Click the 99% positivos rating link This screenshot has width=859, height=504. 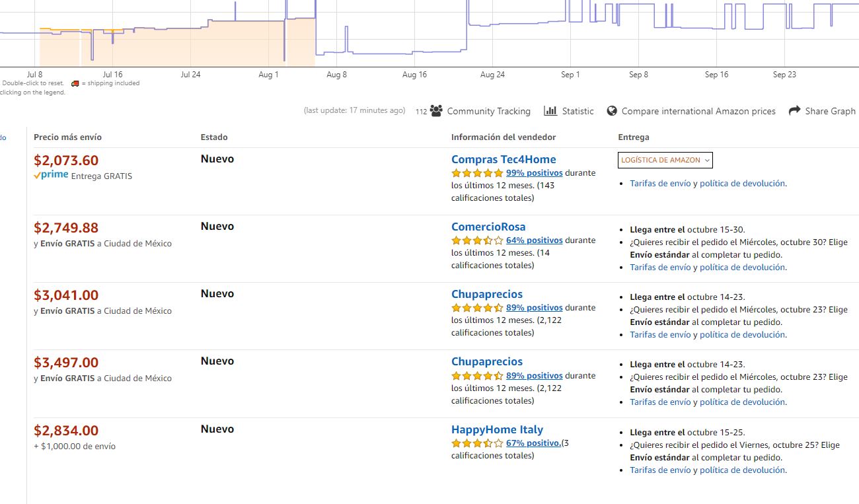[534, 173]
